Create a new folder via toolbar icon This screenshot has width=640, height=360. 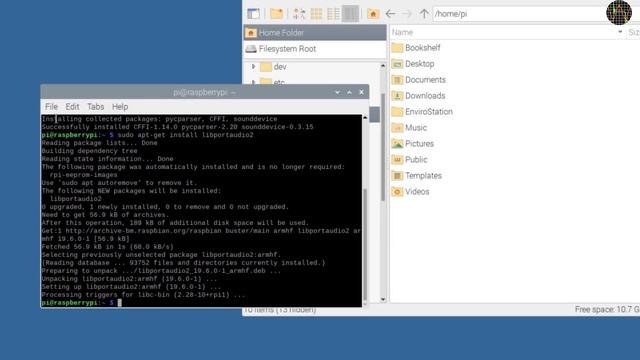[x=276, y=14]
